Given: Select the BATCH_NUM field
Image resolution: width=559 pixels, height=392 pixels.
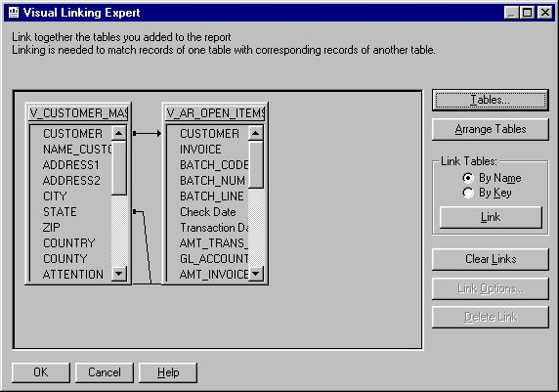Looking at the screenshot, I should coord(212,181).
